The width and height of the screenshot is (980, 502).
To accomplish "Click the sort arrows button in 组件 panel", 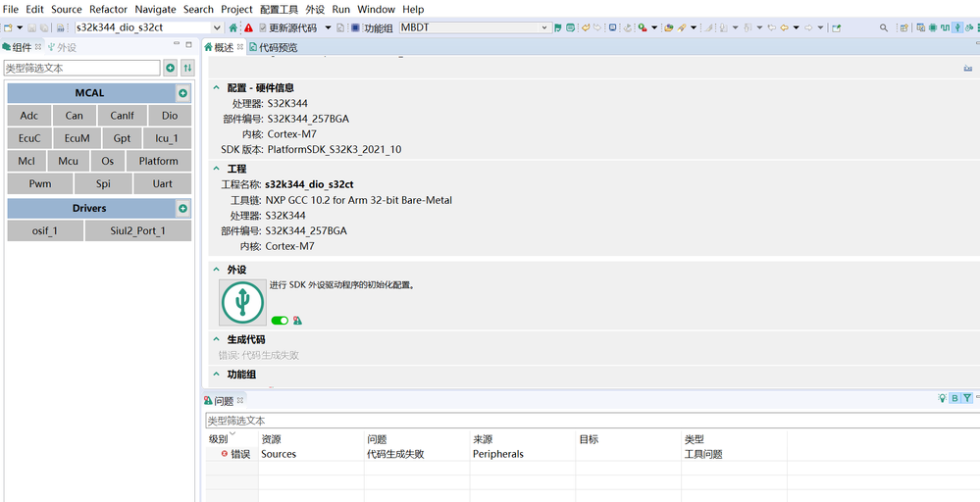I will coord(187,68).
